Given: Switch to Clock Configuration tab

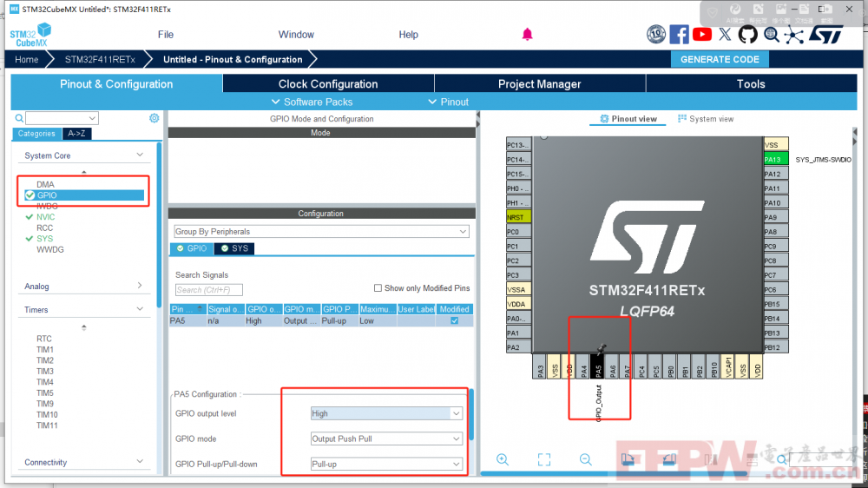Looking at the screenshot, I should point(328,83).
